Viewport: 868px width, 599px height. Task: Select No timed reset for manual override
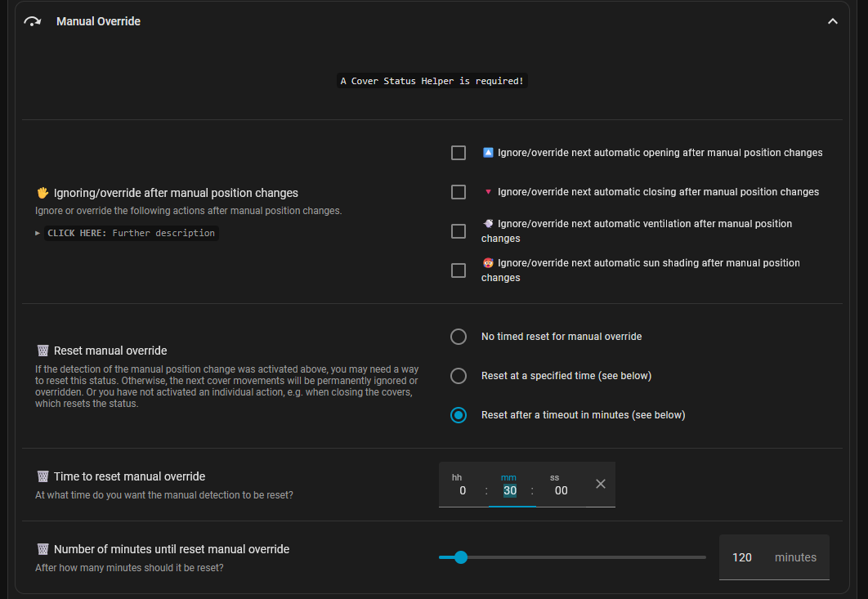click(x=459, y=337)
